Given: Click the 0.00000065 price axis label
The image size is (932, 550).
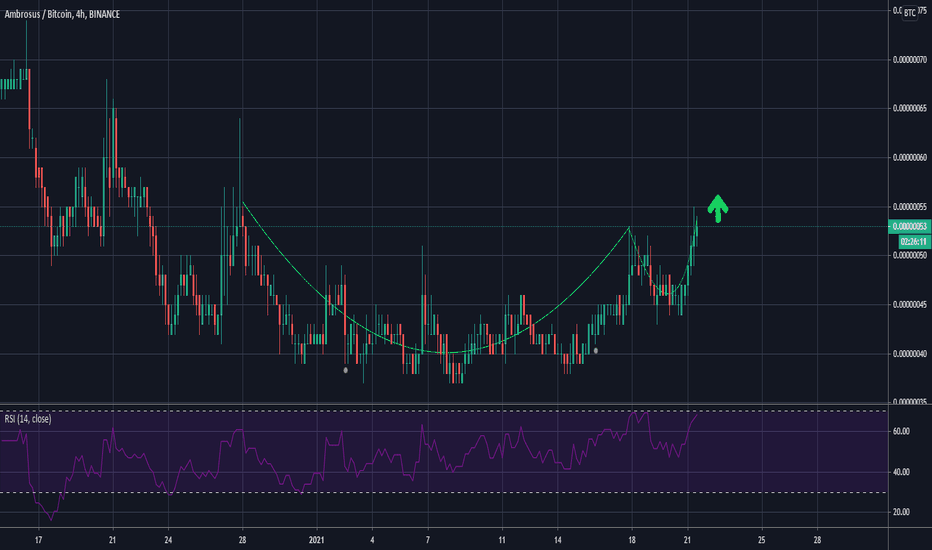Looking at the screenshot, I should tap(909, 109).
